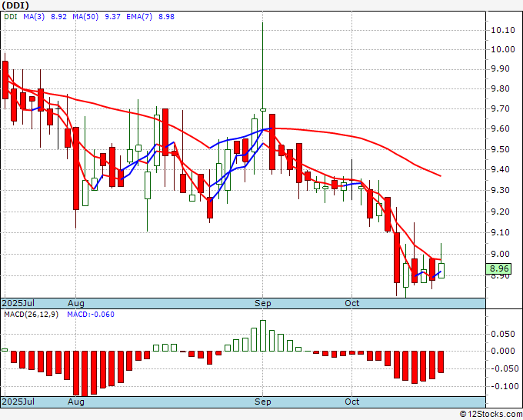Open the 12Stocks.com copyright link
Viewport: 523px width, 420px height.
[x=491, y=415]
